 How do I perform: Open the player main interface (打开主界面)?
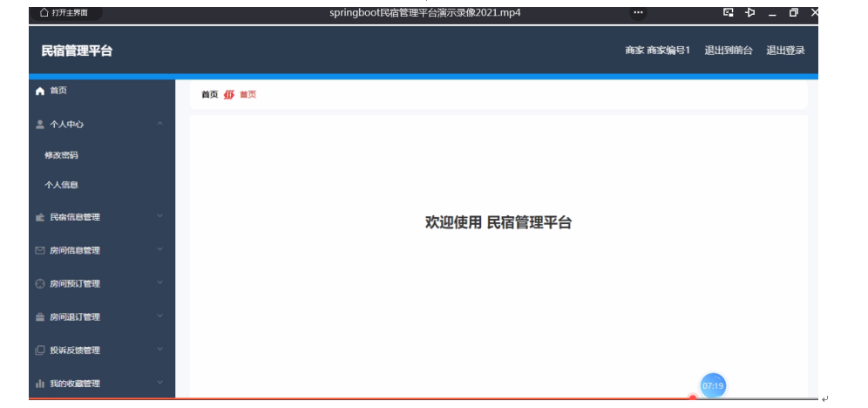click(64, 13)
